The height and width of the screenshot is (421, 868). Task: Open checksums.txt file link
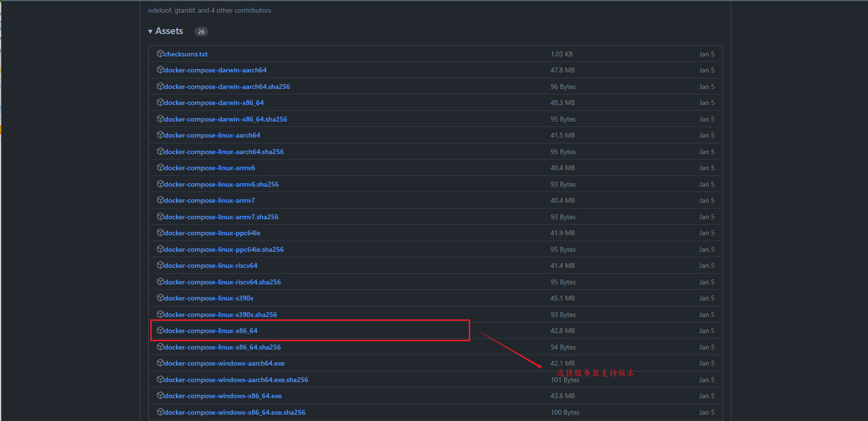click(x=186, y=54)
